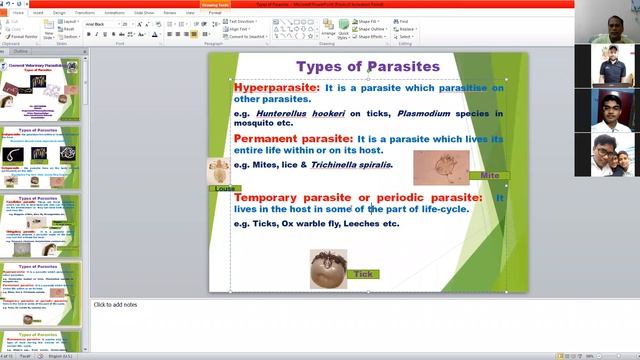Decrease font size with shrink font icon
The width and height of the screenshot is (640, 360).
pos(147,24)
